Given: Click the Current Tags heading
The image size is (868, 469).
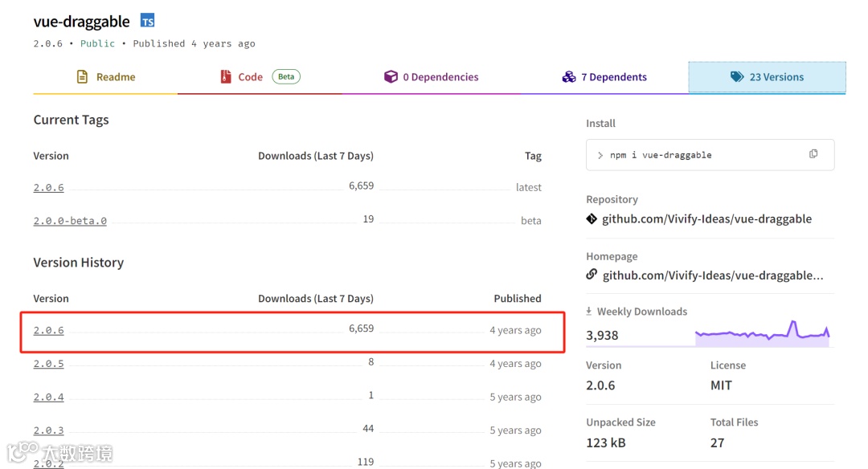Looking at the screenshot, I should tap(71, 120).
